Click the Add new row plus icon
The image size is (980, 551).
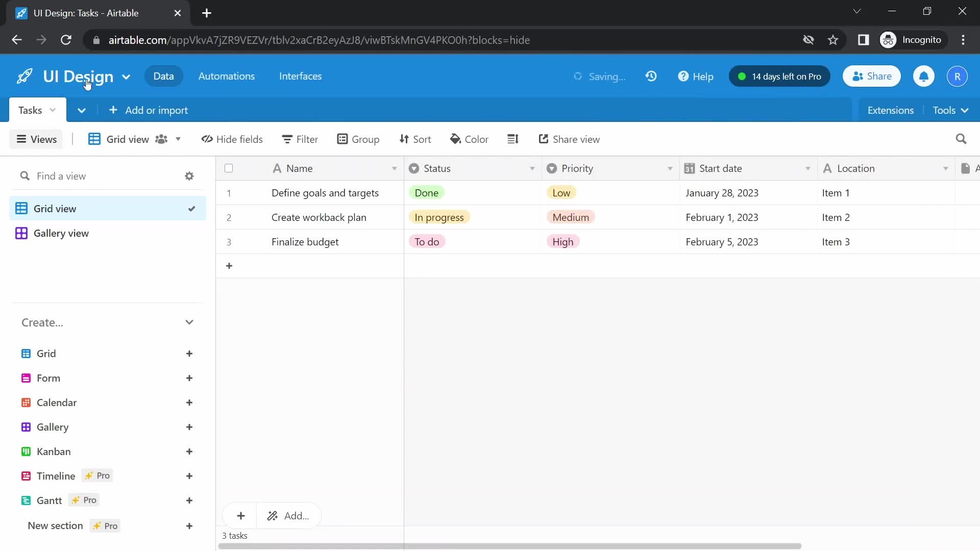coord(228,264)
